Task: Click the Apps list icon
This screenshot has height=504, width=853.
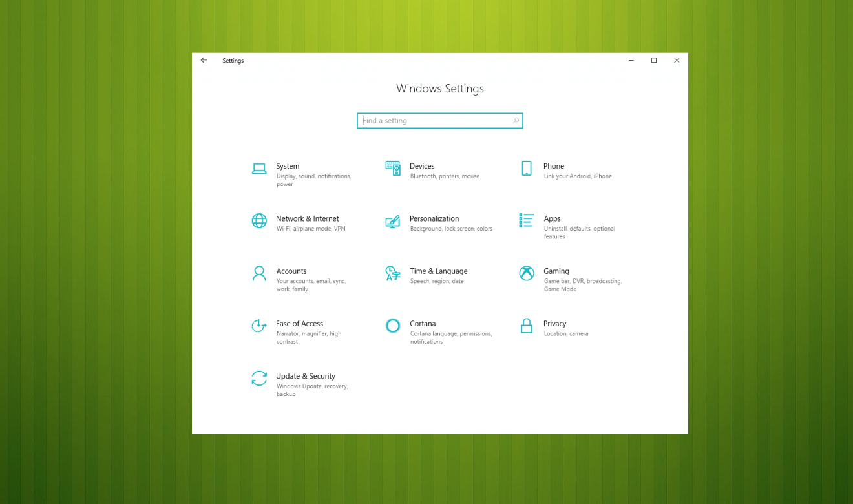Action: point(527,221)
